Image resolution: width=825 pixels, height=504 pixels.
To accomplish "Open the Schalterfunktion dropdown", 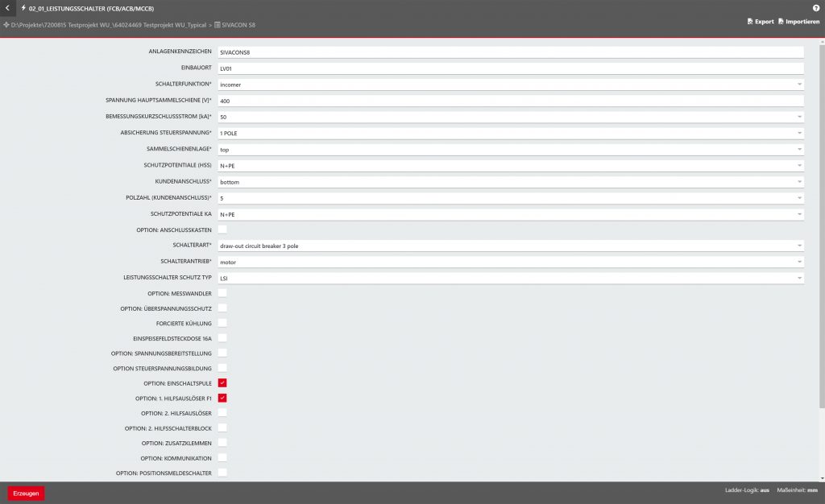I will point(511,84).
